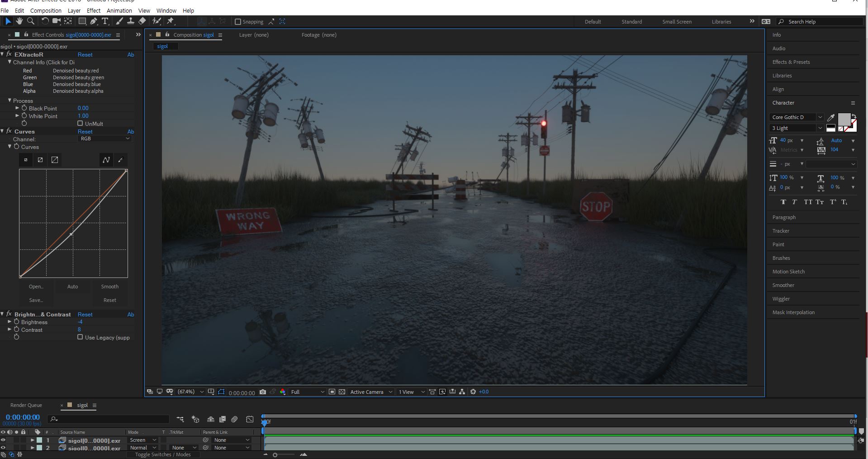Open the Animation menu
Screen dimensions: 868x459
point(119,10)
